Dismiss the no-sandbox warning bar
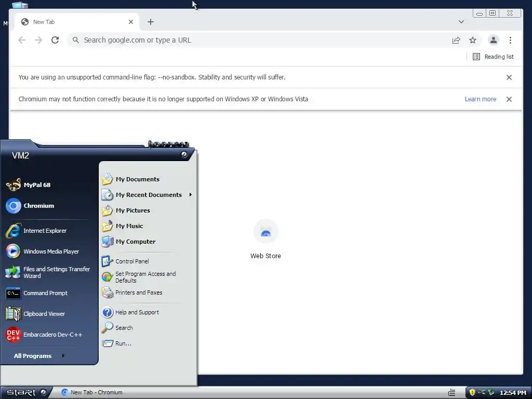 click(509, 77)
